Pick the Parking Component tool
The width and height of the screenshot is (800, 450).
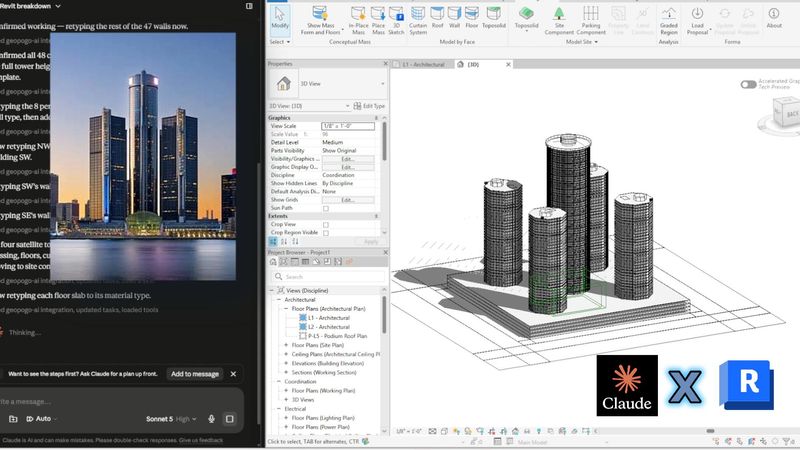591,20
